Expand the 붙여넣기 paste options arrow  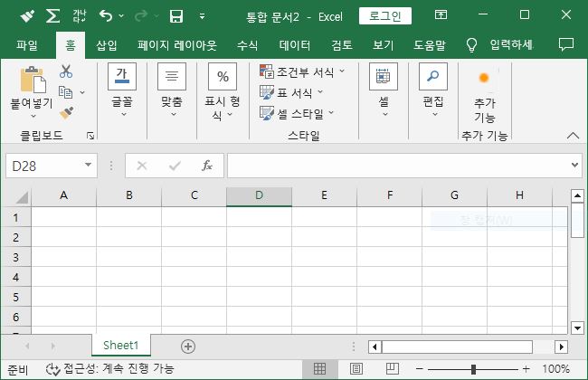(33, 116)
